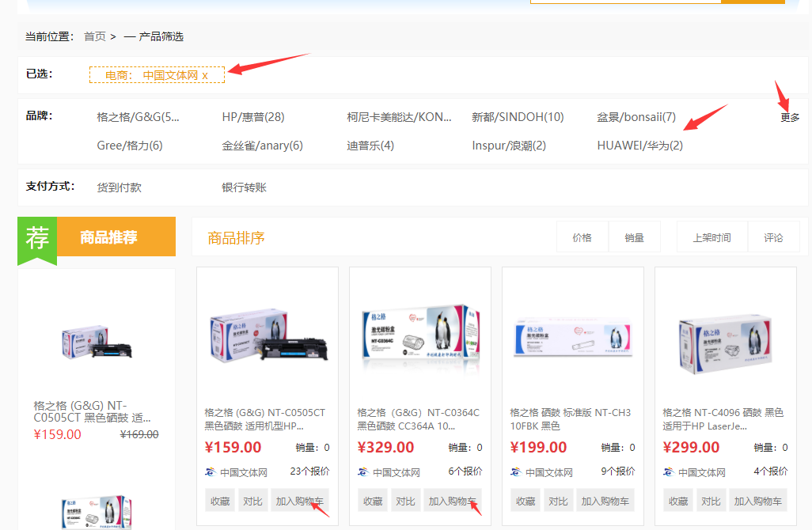Click 中国文体网 shop icon on ¥199.00 card
The image size is (812, 530).
coord(516,472)
